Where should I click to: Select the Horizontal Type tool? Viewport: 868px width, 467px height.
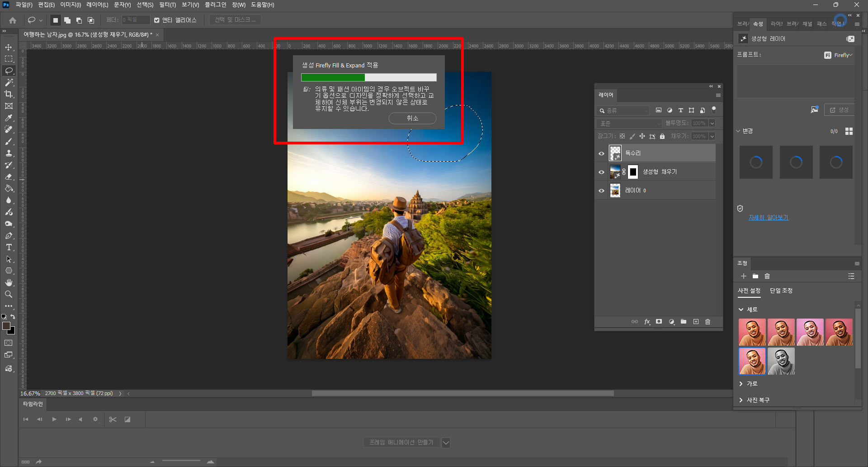click(9, 248)
